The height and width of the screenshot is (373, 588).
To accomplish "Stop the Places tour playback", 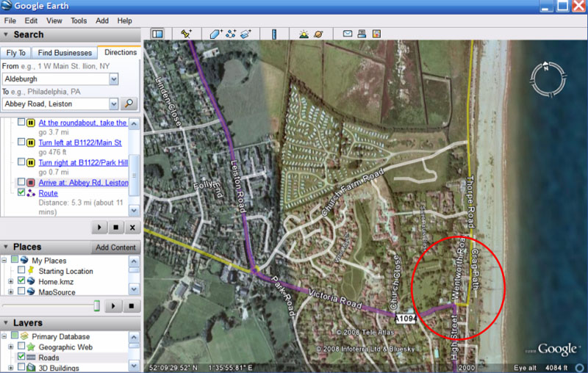I will coord(132,306).
